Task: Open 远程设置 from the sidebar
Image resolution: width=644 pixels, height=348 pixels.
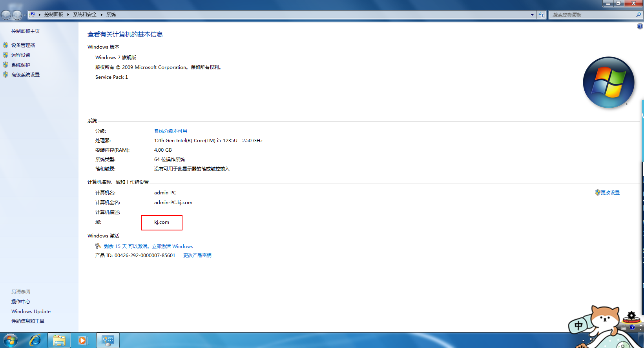Action: tap(21, 55)
